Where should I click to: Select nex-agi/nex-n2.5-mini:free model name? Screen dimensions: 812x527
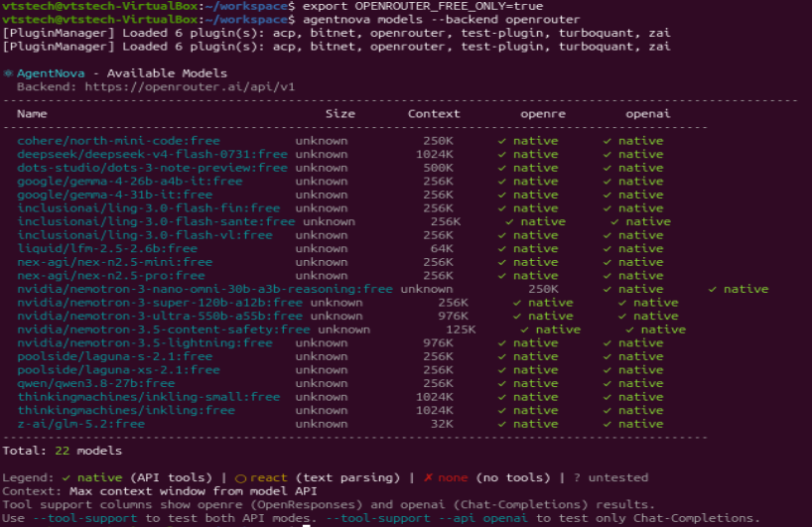point(115,262)
